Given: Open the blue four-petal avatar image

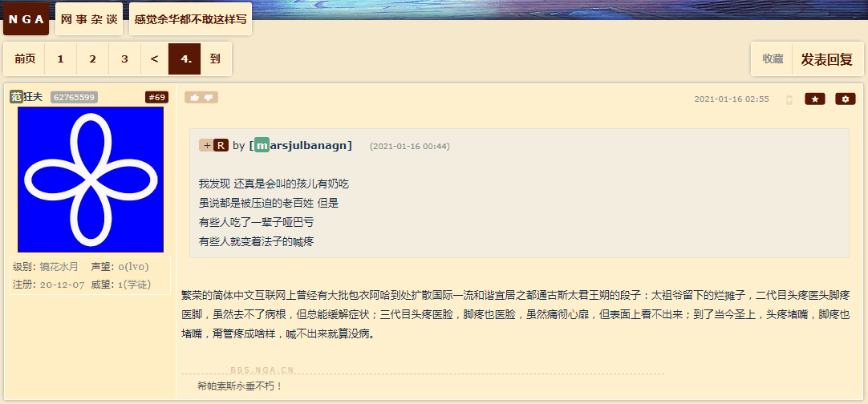Looking at the screenshot, I should [x=91, y=180].
